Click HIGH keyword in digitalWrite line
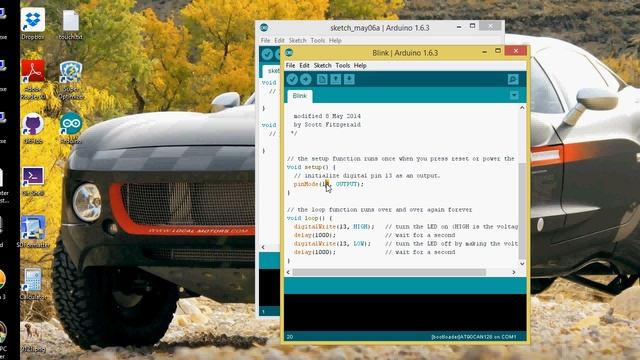The image size is (640, 360). [361, 227]
